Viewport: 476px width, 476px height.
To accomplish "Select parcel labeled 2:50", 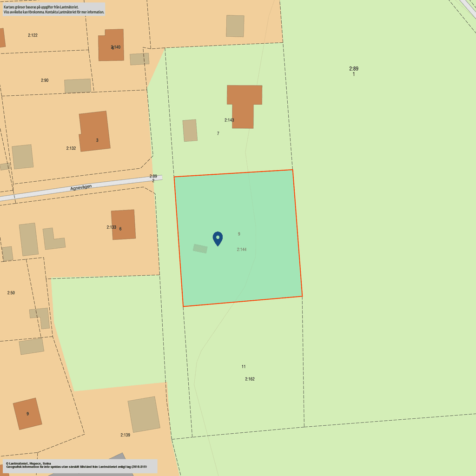I will point(11,293).
